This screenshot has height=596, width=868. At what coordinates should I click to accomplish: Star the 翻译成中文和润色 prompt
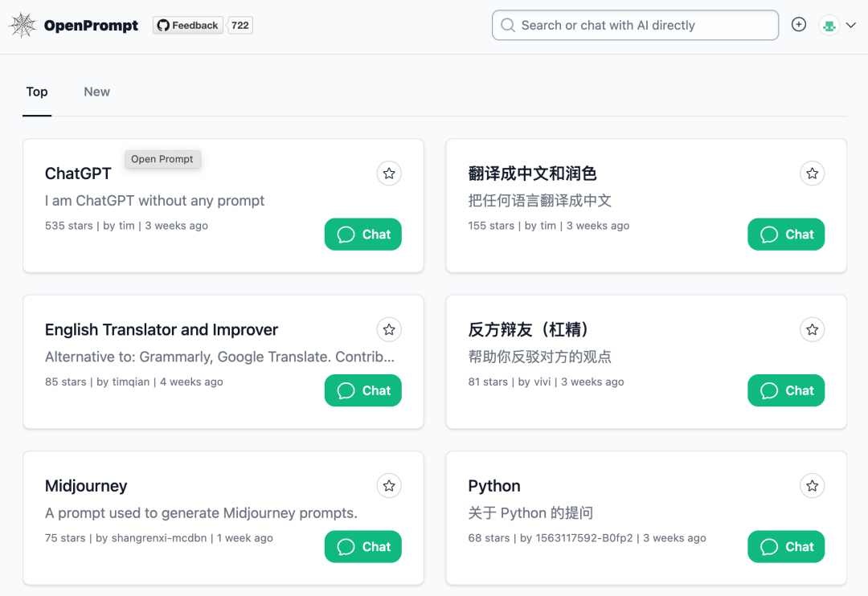[x=813, y=173]
